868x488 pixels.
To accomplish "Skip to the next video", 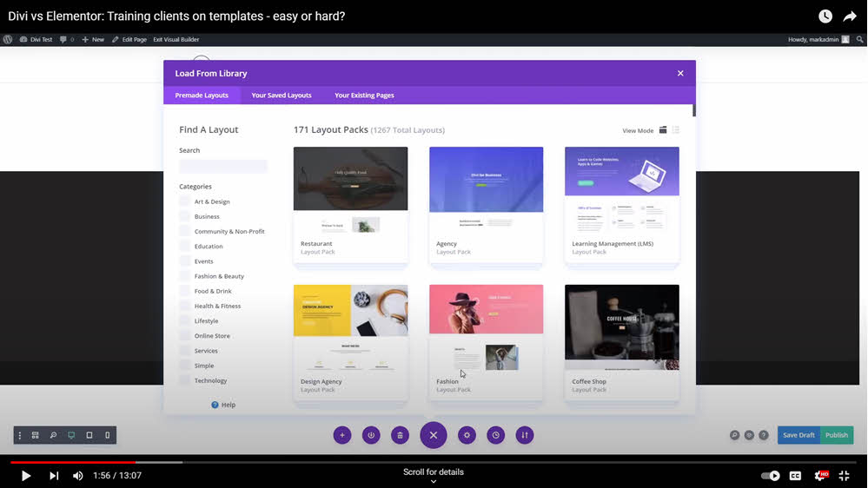I will coord(54,476).
